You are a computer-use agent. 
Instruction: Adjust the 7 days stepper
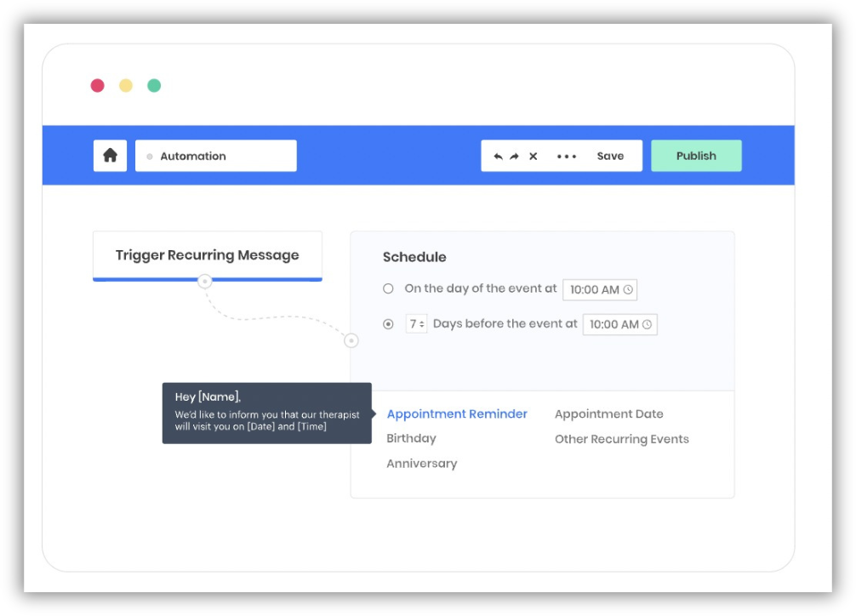(416, 324)
